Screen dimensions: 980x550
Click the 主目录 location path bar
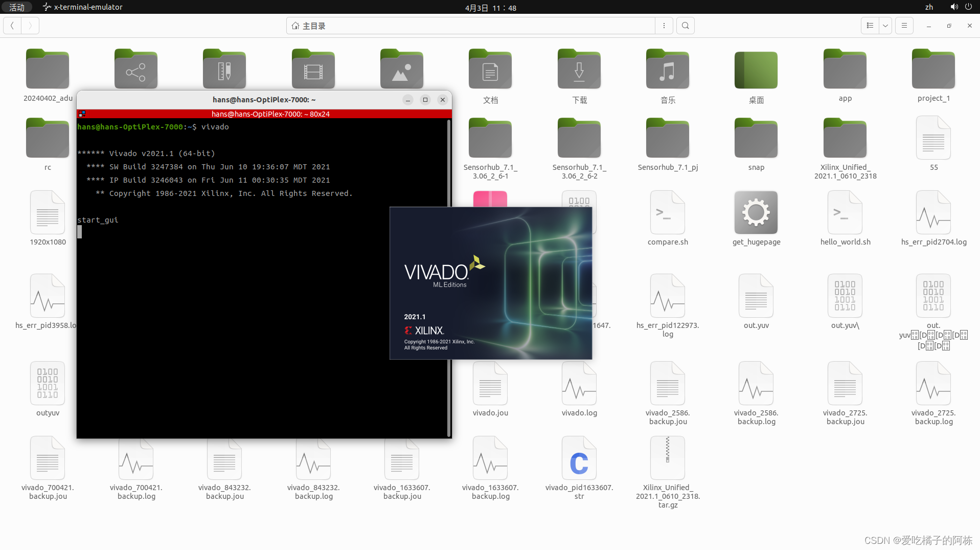[470, 26]
